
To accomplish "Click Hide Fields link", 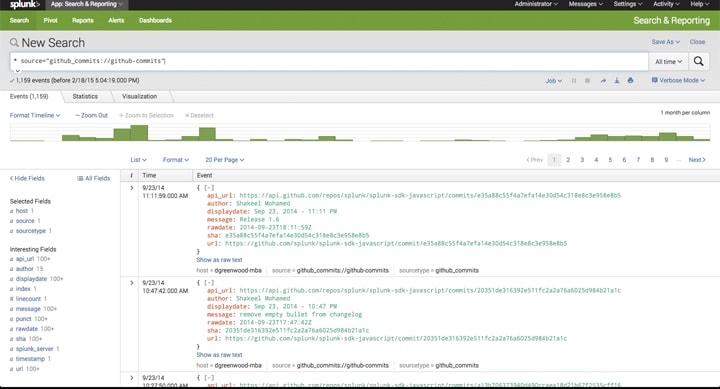I will click(x=27, y=178).
